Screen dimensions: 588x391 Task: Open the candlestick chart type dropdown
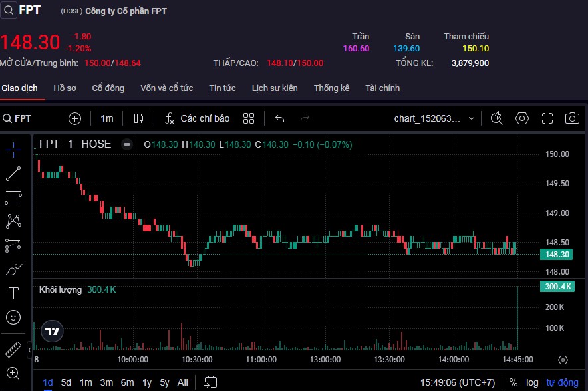tap(139, 118)
